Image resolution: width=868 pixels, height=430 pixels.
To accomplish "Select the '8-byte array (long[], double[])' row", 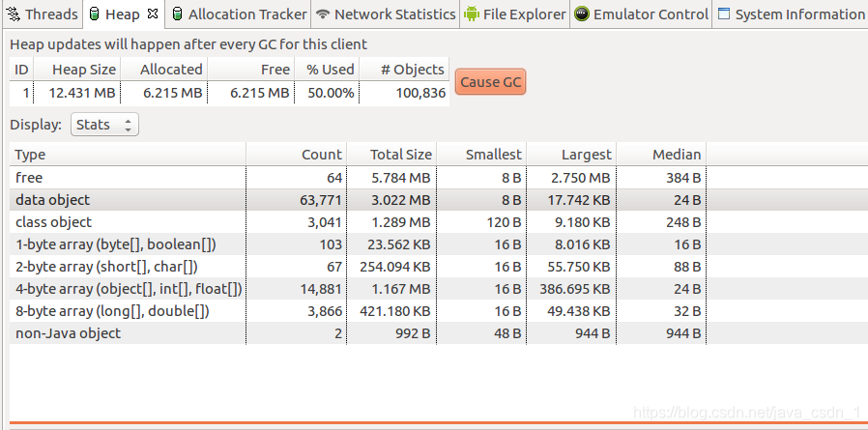I will 439,311.
